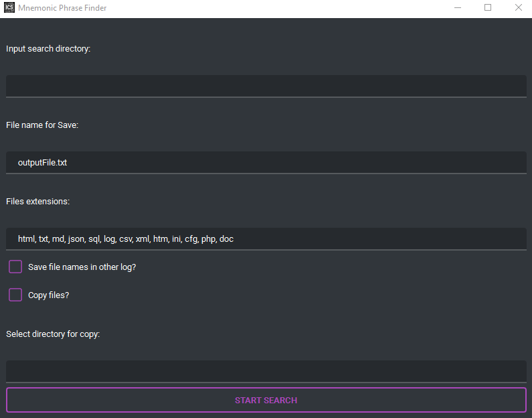This screenshot has width=532, height=418.
Task: Enable the save file names checkbox
Action: tap(15, 267)
